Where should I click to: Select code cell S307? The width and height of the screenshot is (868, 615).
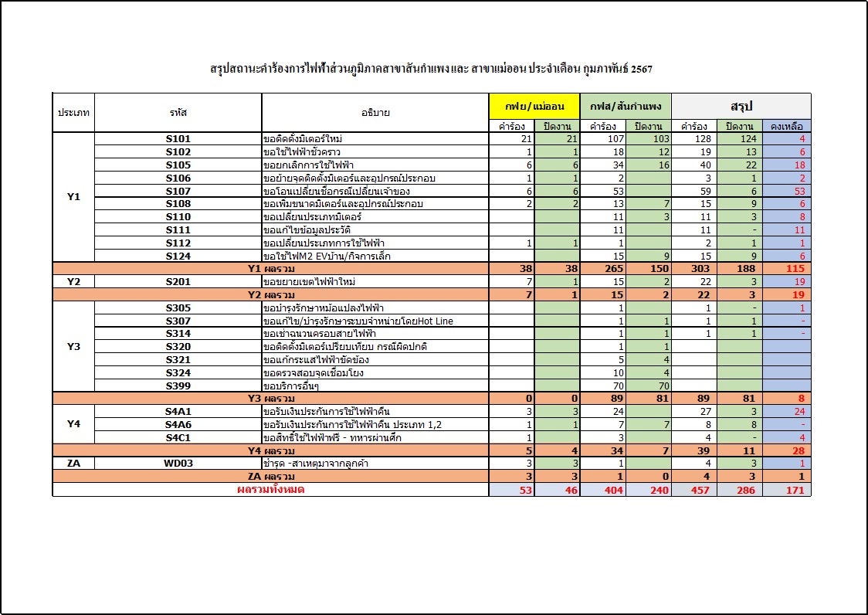(178, 321)
